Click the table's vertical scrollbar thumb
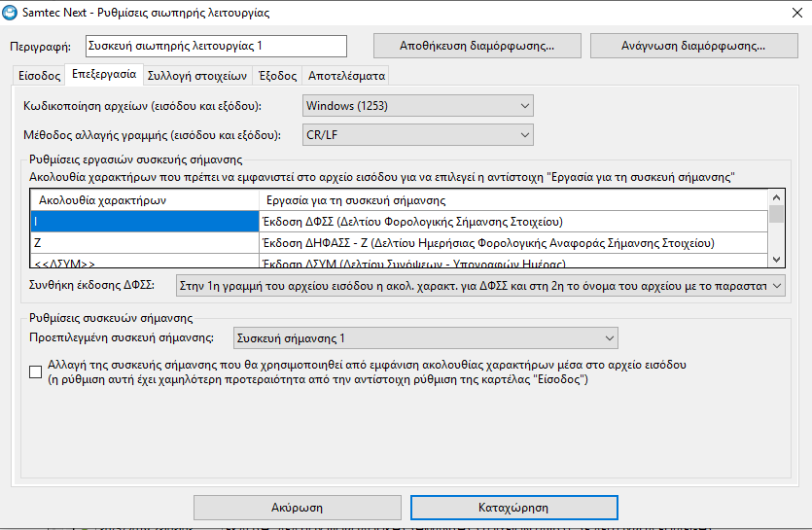This screenshot has width=812, height=530. pos(776,214)
